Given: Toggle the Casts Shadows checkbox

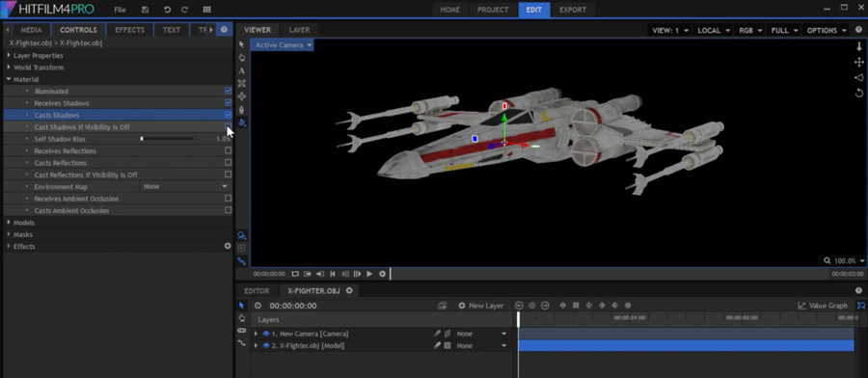Looking at the screenshot, I should 228,115.
